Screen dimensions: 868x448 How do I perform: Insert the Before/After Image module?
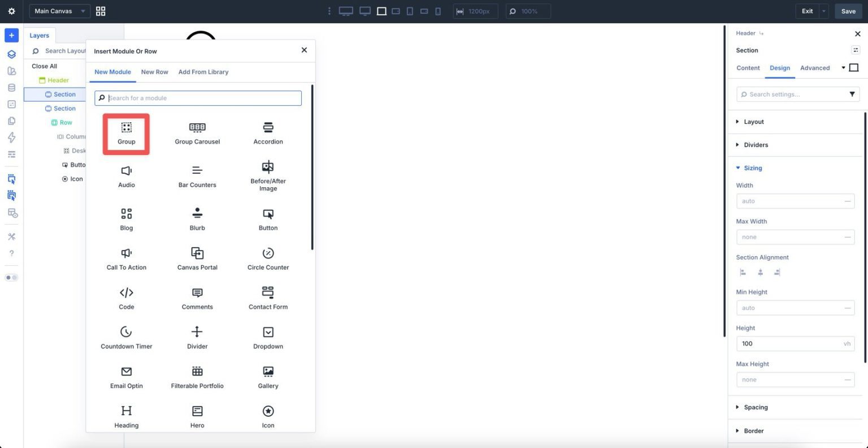coord(268,176)
